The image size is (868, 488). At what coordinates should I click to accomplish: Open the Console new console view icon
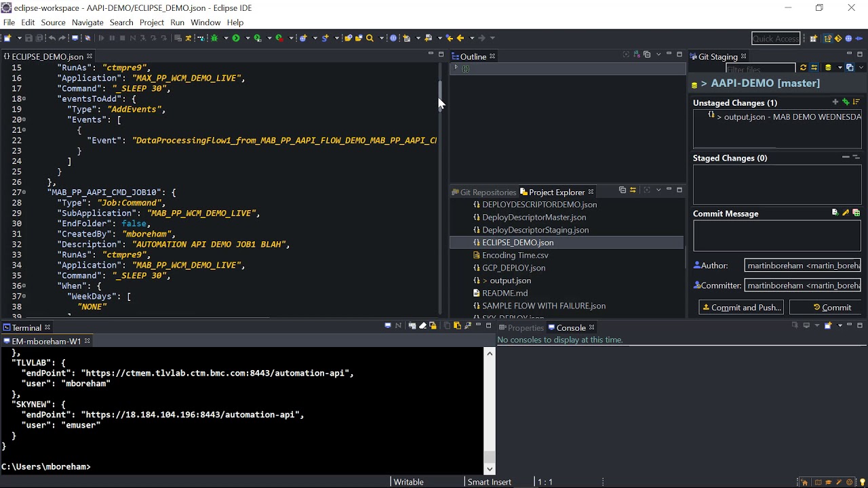[828, 326]
